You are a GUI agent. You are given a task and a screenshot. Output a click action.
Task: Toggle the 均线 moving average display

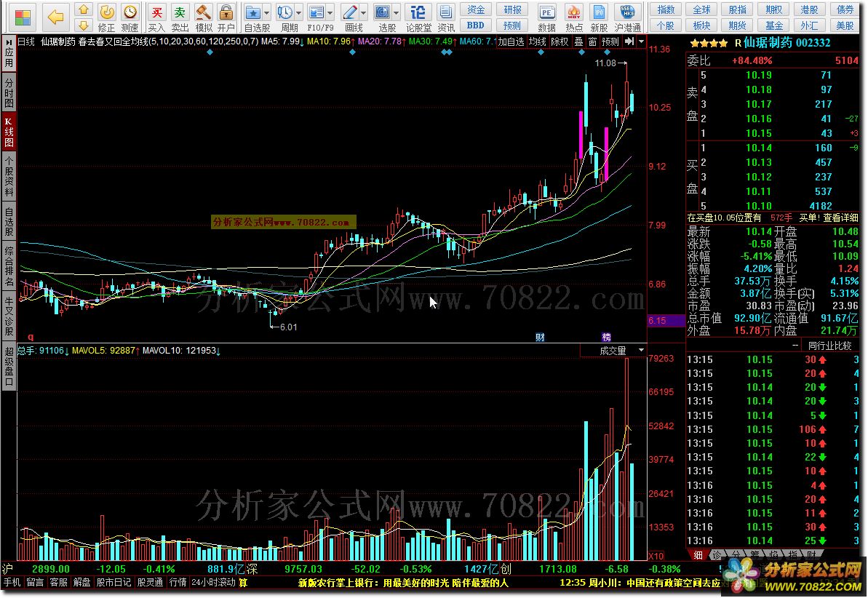click(537, 41)
